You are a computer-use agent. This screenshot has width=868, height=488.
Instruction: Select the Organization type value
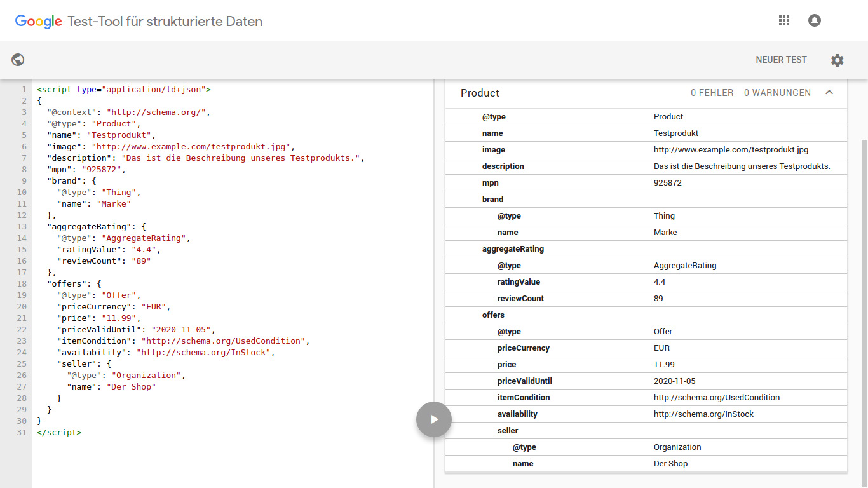pyautogui.click(x=677, y=447)
